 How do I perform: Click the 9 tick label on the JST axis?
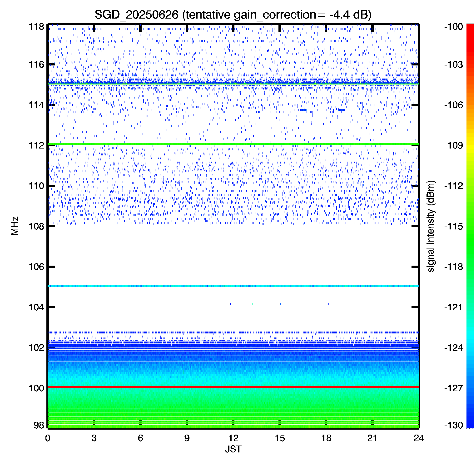click(187, 438)
